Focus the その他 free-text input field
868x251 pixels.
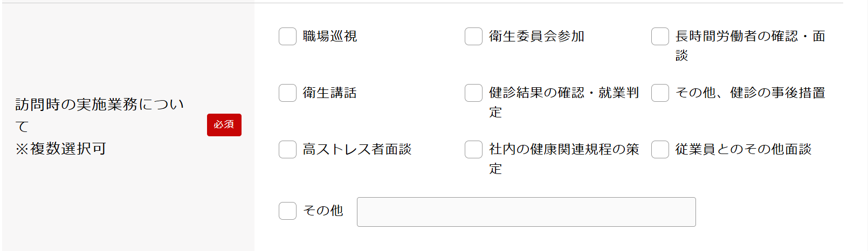tap(526, 212)
